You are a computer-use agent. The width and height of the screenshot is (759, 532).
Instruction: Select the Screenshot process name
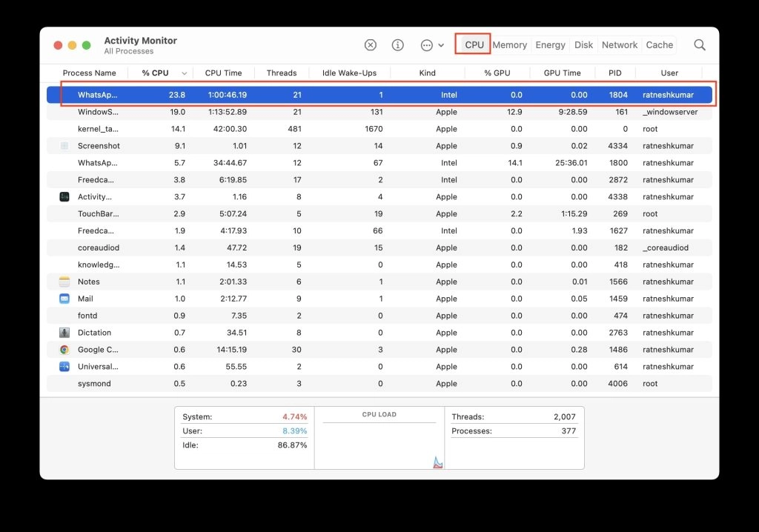(99, 146)
